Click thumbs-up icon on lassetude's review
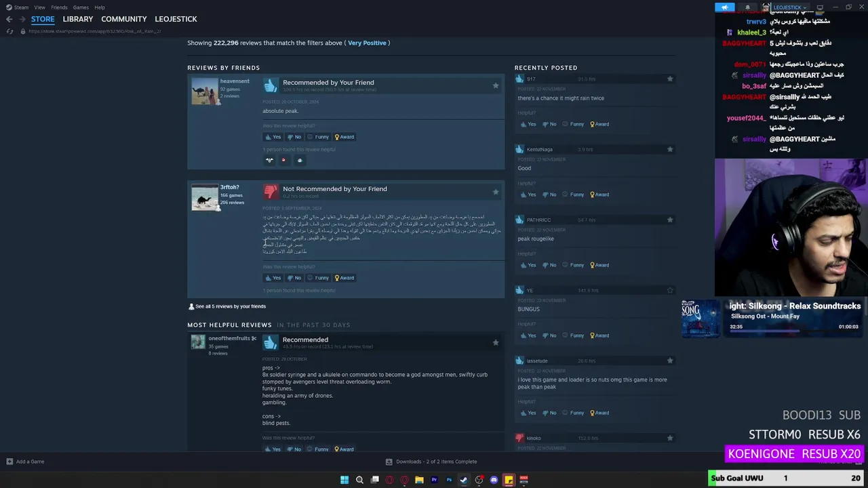Image resolution: width=868 pixels, height=488 pixels. coord(519,361)
